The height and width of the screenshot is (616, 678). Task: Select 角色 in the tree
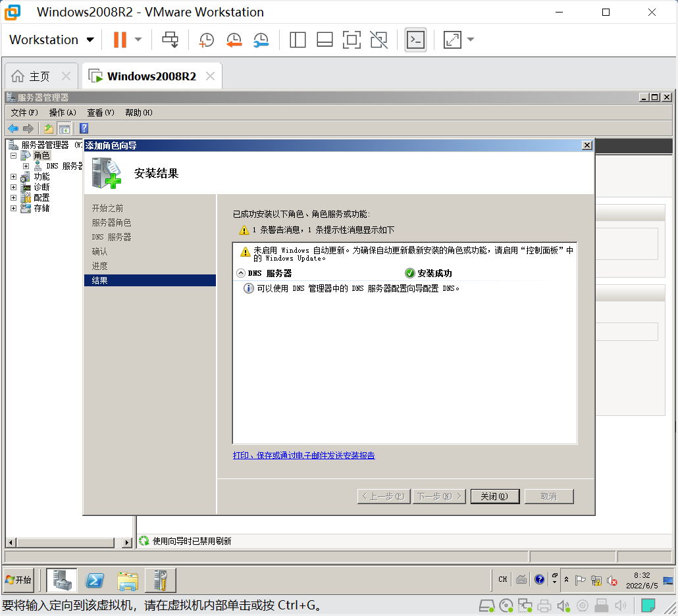coord(41,155)
